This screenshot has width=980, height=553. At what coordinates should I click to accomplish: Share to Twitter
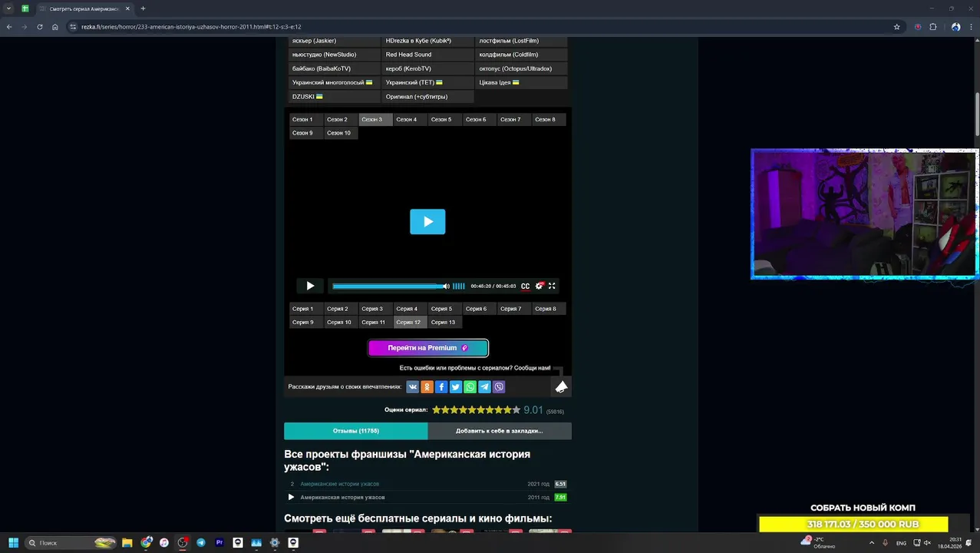click(456, 387)
